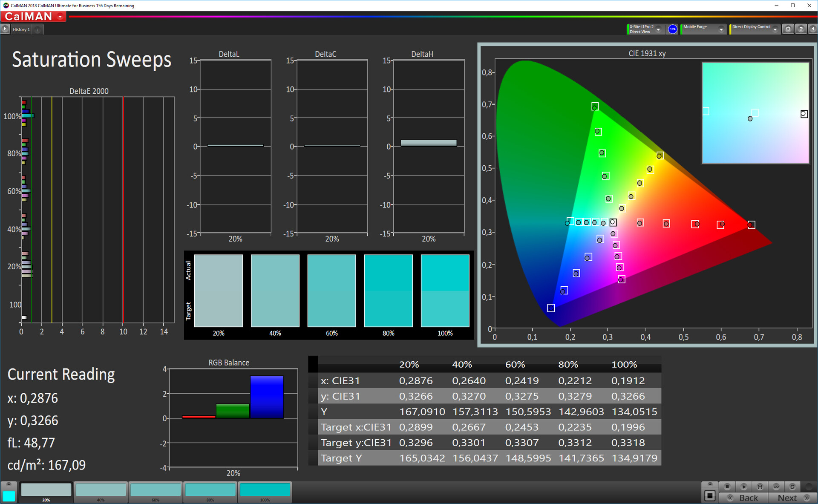818x504 pixels.
Task: Select the History 1 tab
Action: click(21, 29)
